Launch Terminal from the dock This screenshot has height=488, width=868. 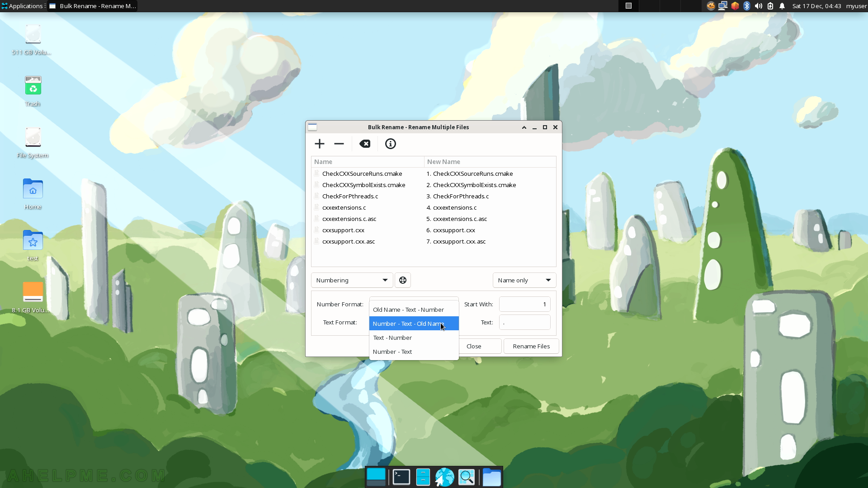tap(401, 477)
